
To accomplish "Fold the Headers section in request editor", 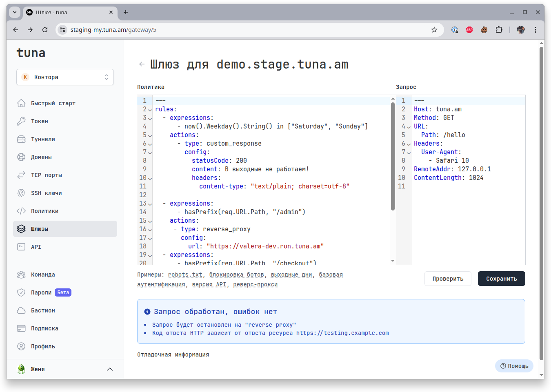I will (409, 144).
